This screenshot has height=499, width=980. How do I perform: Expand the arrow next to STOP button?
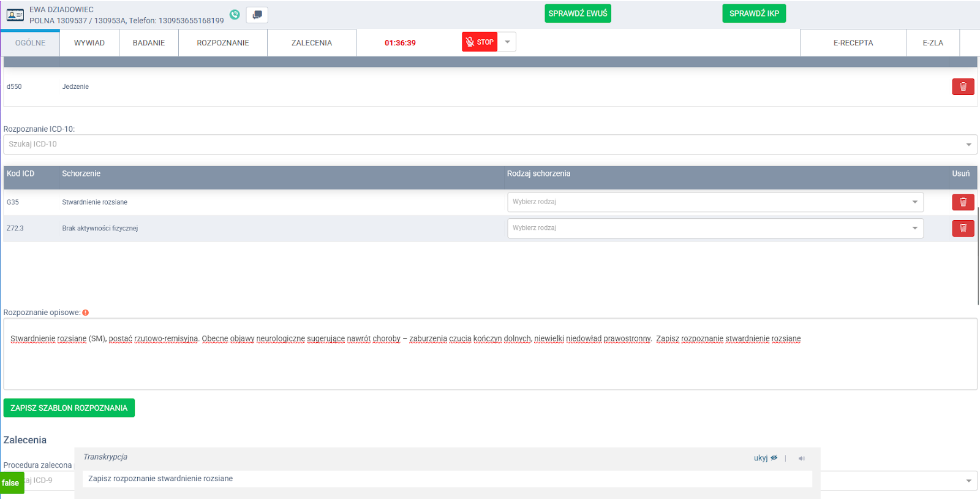point(507,42)
